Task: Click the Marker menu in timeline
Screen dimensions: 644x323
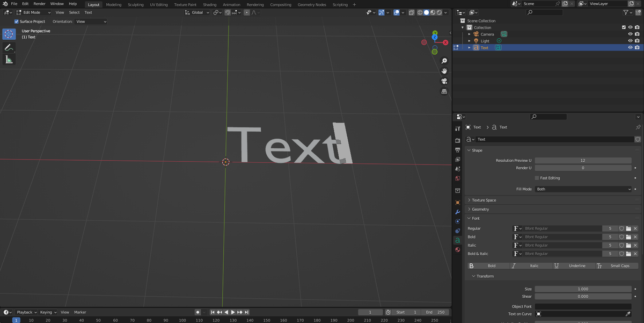Action: point(80,312)
